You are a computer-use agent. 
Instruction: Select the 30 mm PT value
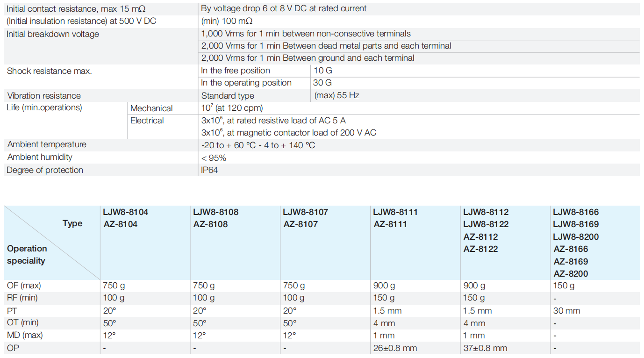tap(566, 311)
